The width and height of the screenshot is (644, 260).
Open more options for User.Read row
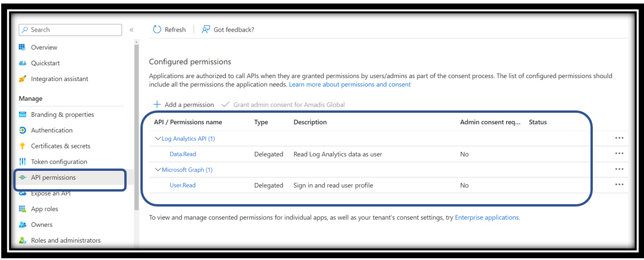[619, 185]
